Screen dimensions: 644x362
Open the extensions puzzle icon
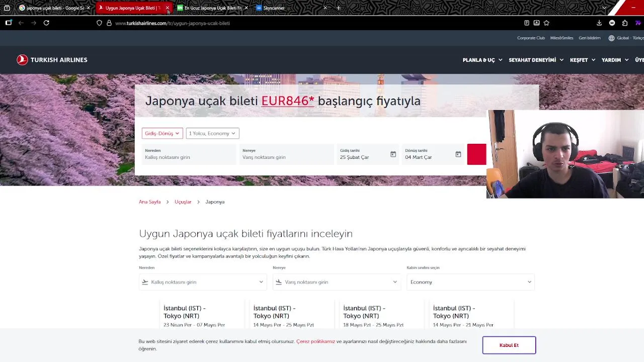pyautogui.click(x=625, y=23)
